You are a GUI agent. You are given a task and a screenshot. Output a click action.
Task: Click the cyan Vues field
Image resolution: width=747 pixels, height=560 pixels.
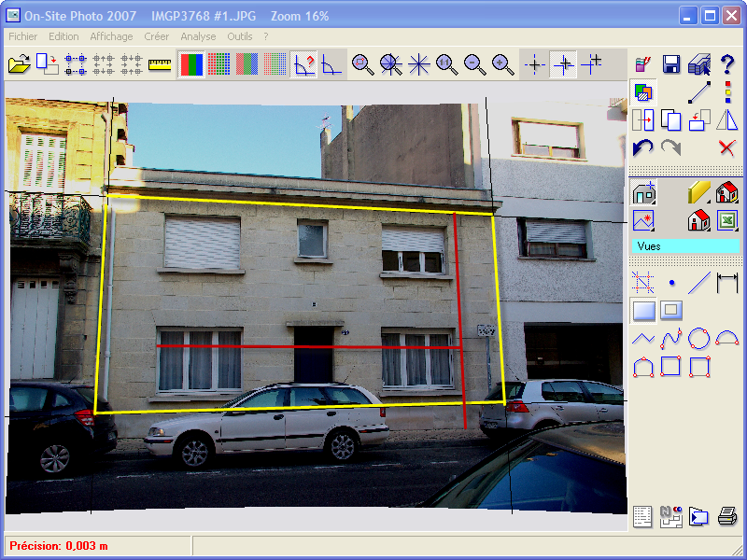coord(685,246)
